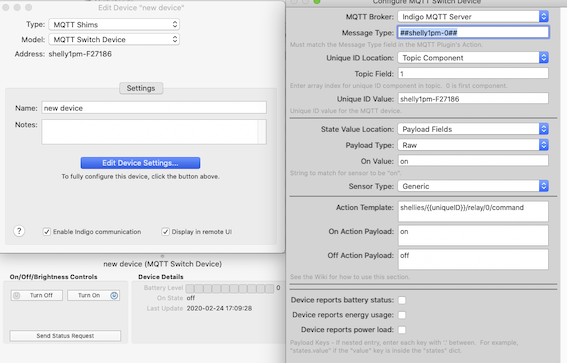Open Payload Type dropdown showing Raw
The width and height of the screenshot is (567, 363).
(473, 145)
